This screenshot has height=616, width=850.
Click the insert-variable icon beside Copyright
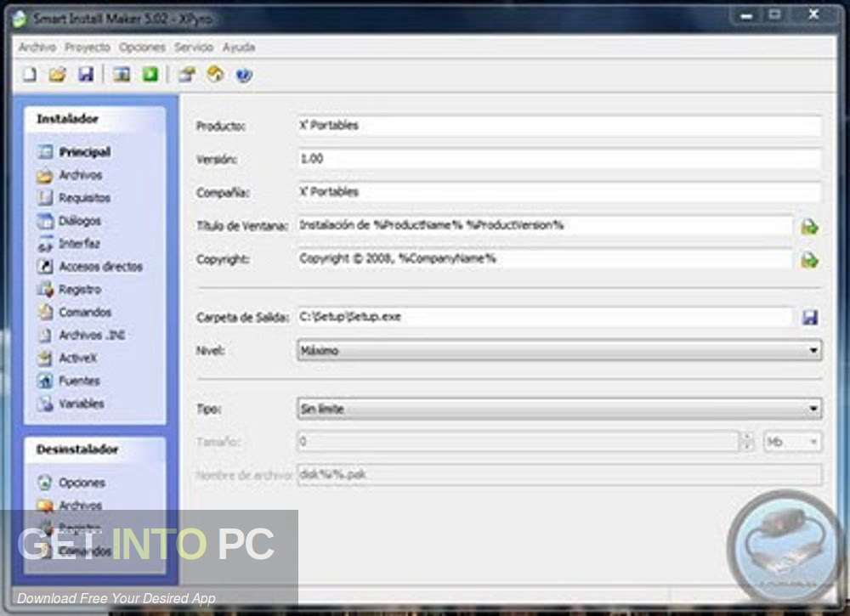(x=809, y=260)
